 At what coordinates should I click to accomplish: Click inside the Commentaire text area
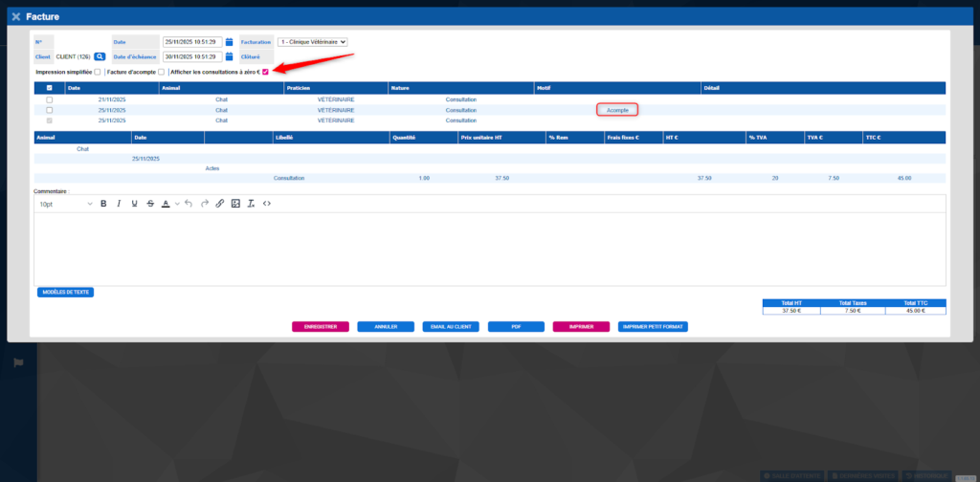[489, 249]
